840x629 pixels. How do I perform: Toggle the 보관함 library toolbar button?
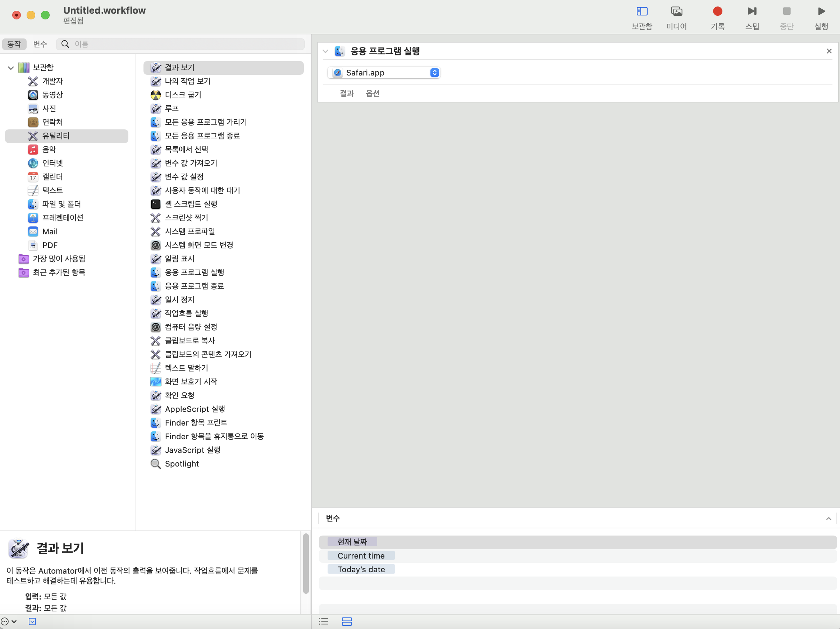click(642, 18)
